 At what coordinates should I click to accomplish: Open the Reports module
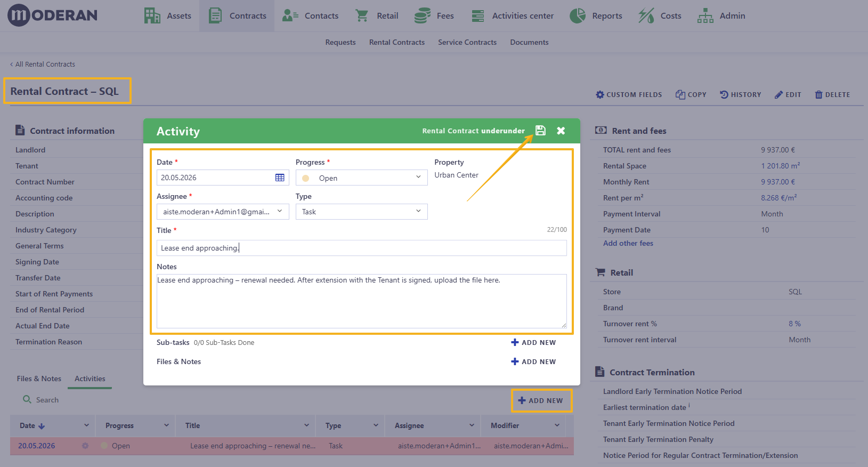596,16
